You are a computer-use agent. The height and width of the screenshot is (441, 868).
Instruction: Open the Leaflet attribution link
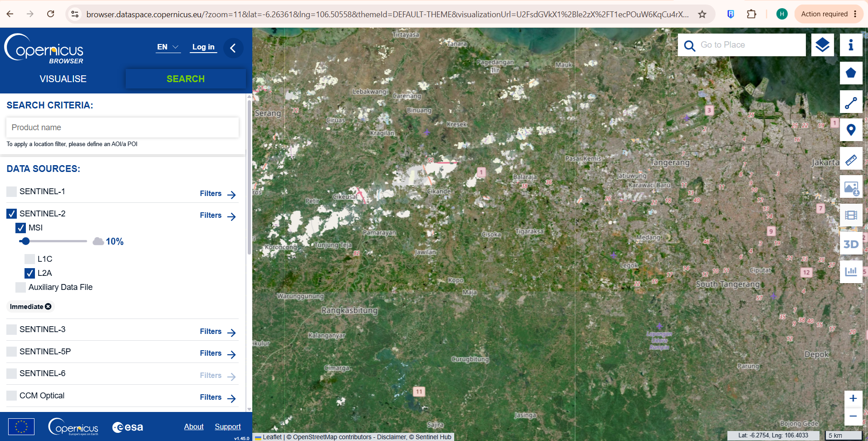[x=272, y=437]
